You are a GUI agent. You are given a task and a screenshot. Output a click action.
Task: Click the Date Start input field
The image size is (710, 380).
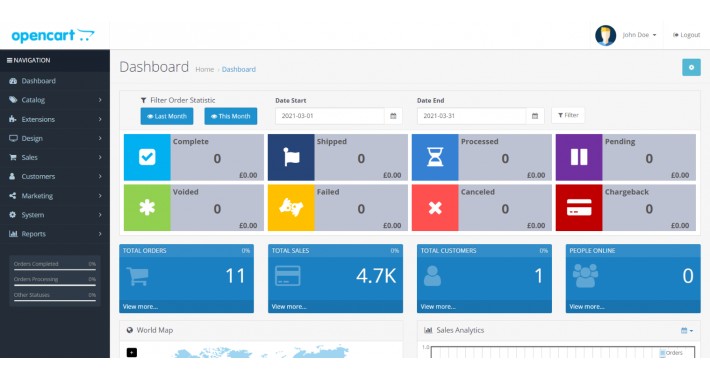pyautogui.click(x=330, y=116)
